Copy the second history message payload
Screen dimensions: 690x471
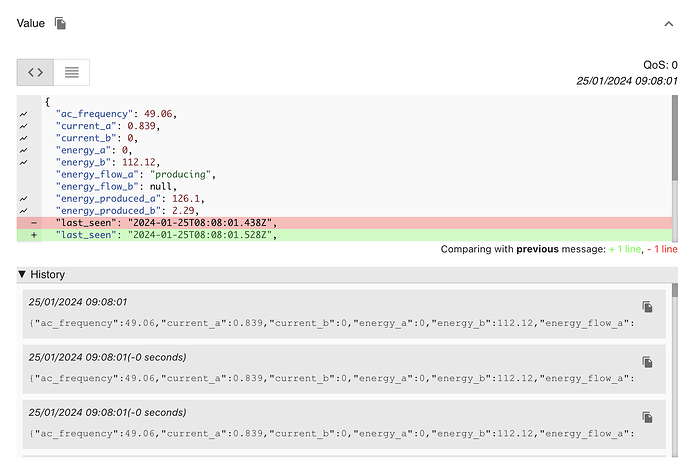(647, 361)
